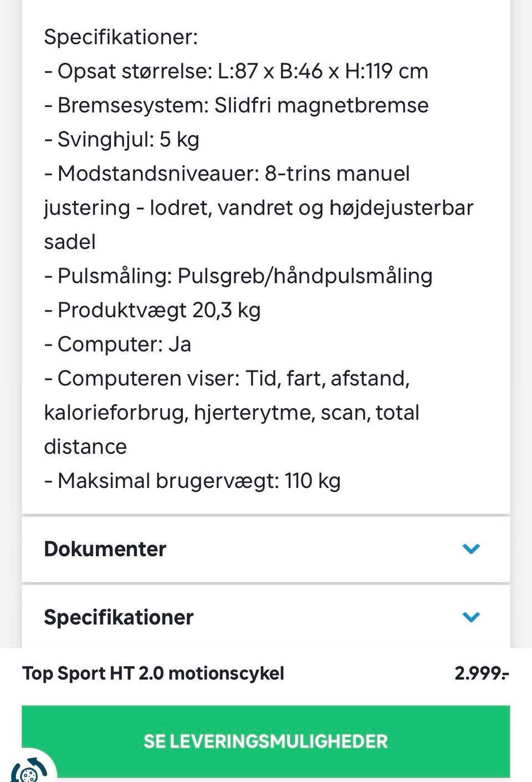Tap the Top Sport HT 2.0 motionscykel title

click(153, 673)
